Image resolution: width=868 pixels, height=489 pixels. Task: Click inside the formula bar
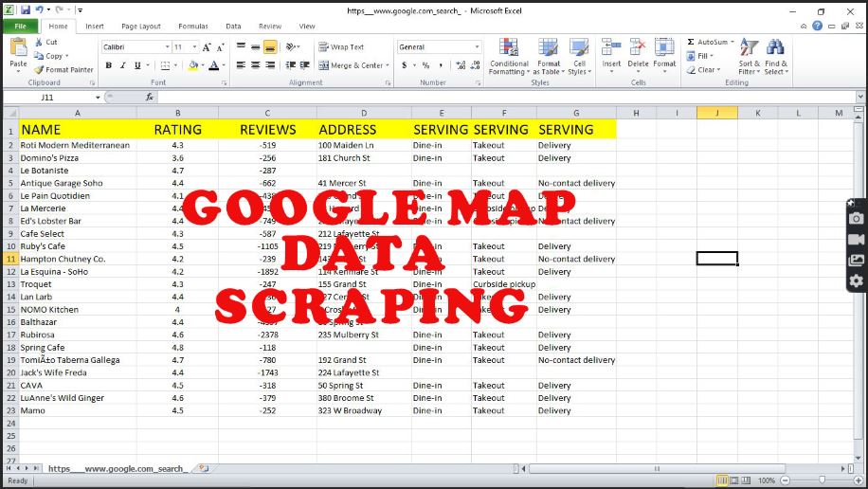pyautogui.click(x=506, y=97)
